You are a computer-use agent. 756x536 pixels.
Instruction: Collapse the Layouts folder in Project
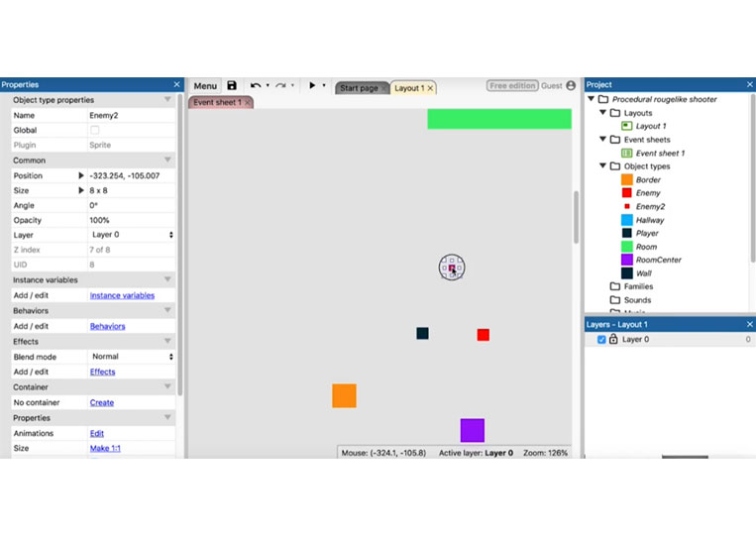pyautogui.click(x=602, y=112)
